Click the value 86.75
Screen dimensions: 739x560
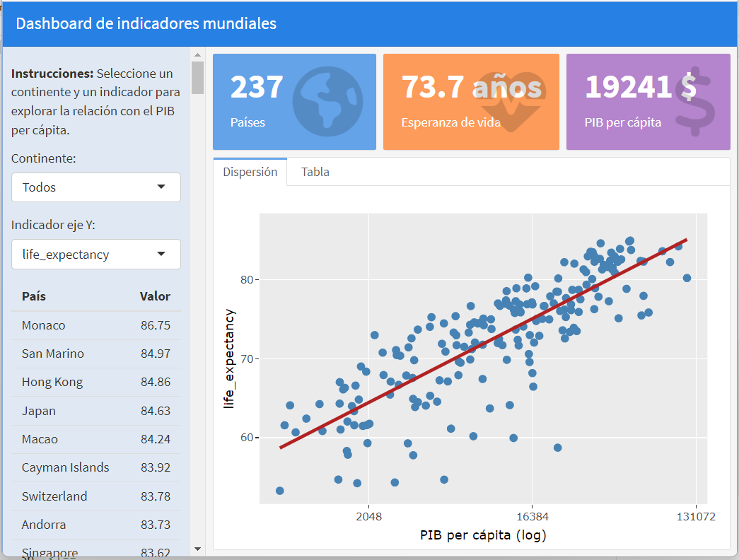(156, 325)
